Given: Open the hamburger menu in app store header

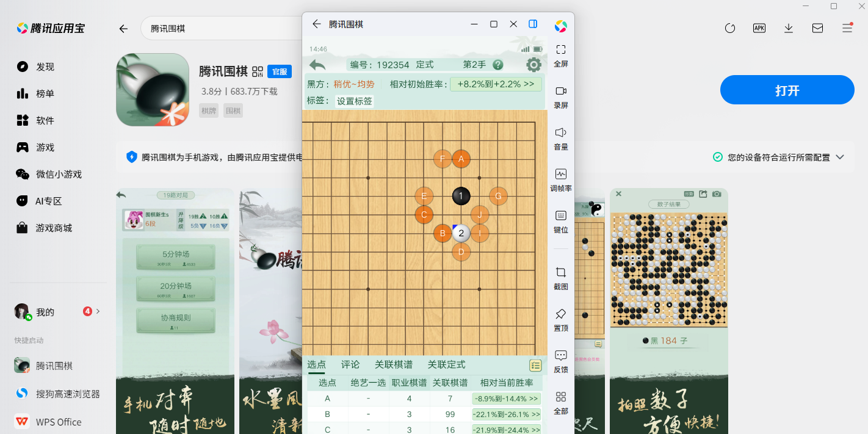Looking at the screenshot, I should point(847,28).
